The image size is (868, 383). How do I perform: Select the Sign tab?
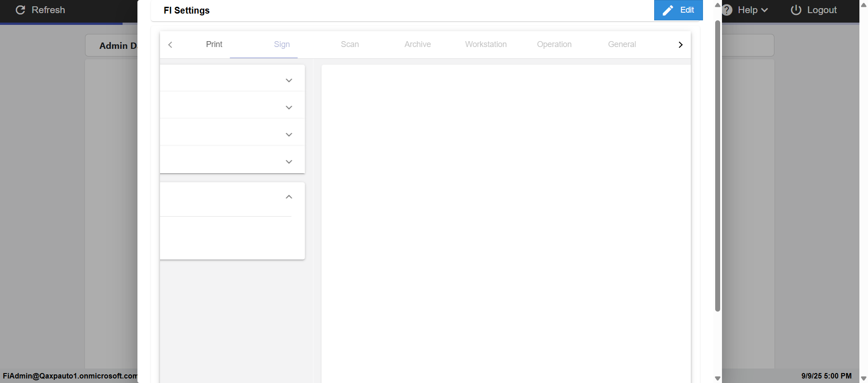pos(282,44)
